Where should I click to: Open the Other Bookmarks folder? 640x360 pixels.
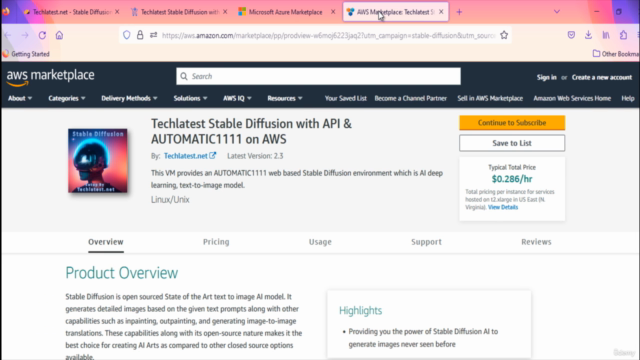coord(616,54)
